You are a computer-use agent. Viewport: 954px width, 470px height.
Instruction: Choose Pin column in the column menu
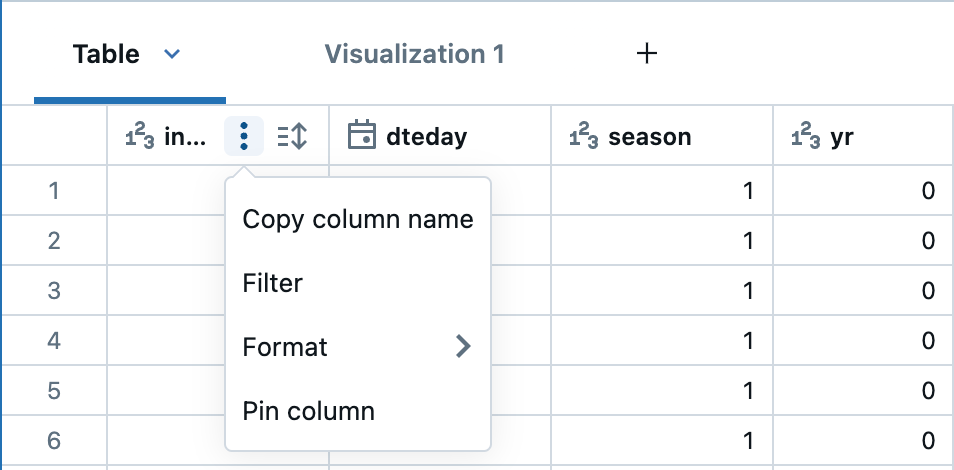(309, 410)
